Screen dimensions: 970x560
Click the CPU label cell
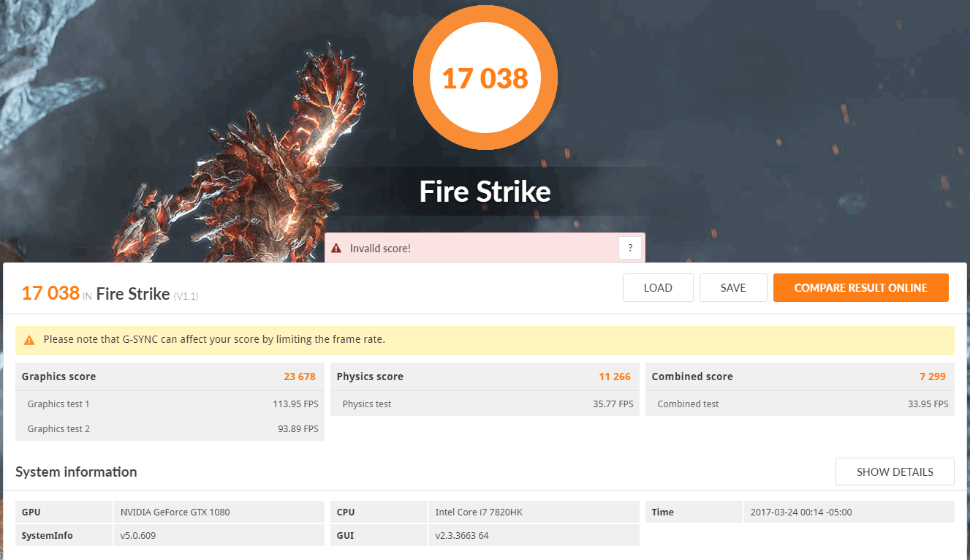(379, 512)
